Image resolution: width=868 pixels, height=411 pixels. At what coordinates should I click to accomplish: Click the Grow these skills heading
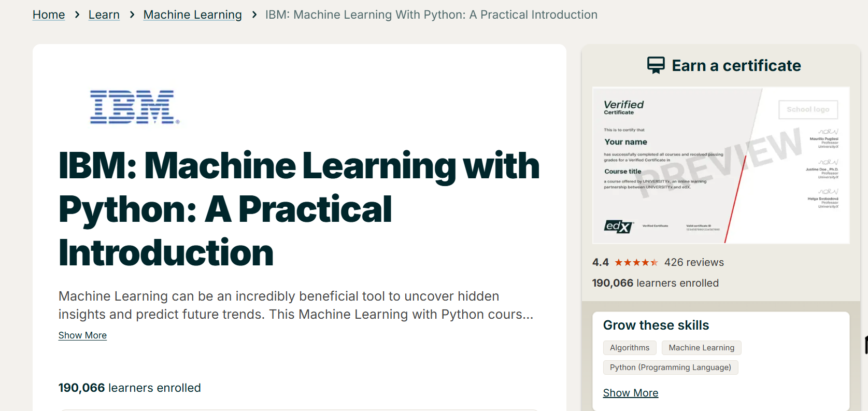coord(656,325)
